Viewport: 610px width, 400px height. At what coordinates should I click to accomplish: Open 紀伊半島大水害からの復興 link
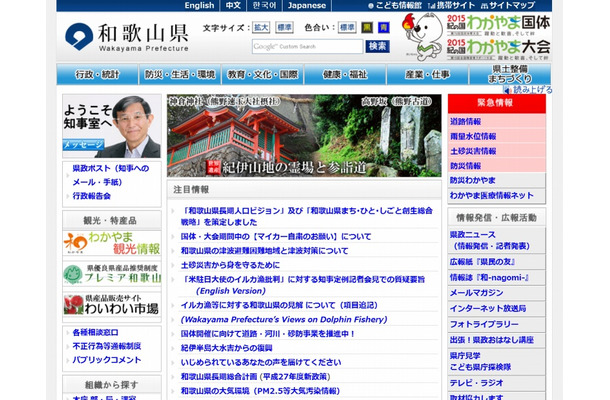tap(226, 348)
